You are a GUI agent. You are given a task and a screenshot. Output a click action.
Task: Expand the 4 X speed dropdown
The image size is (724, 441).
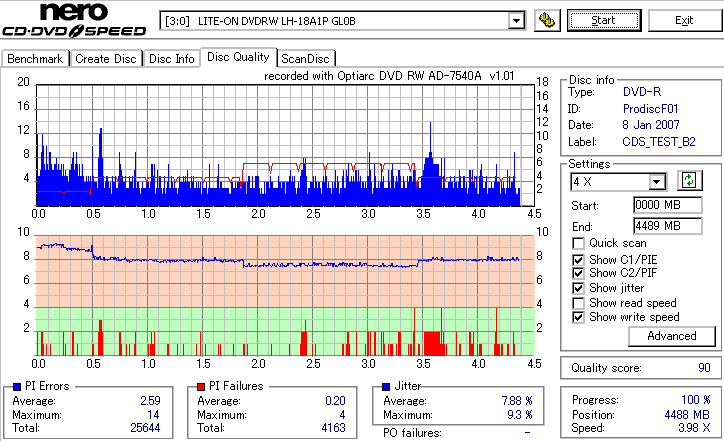[656, 182]
